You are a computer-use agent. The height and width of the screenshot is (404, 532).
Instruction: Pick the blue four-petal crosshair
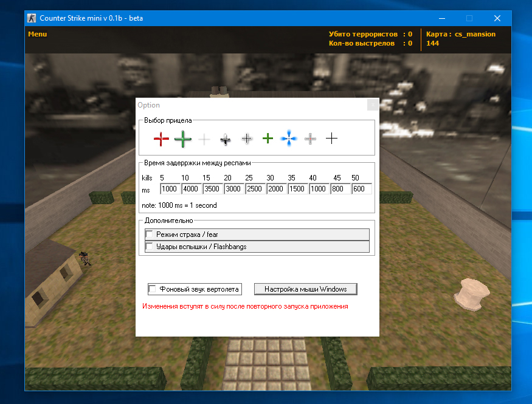click(289, 139)
